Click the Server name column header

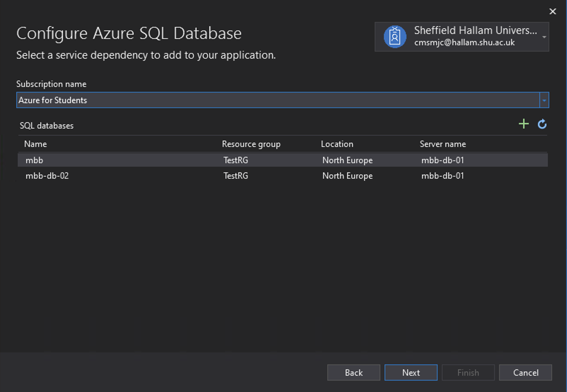(443, 144)
